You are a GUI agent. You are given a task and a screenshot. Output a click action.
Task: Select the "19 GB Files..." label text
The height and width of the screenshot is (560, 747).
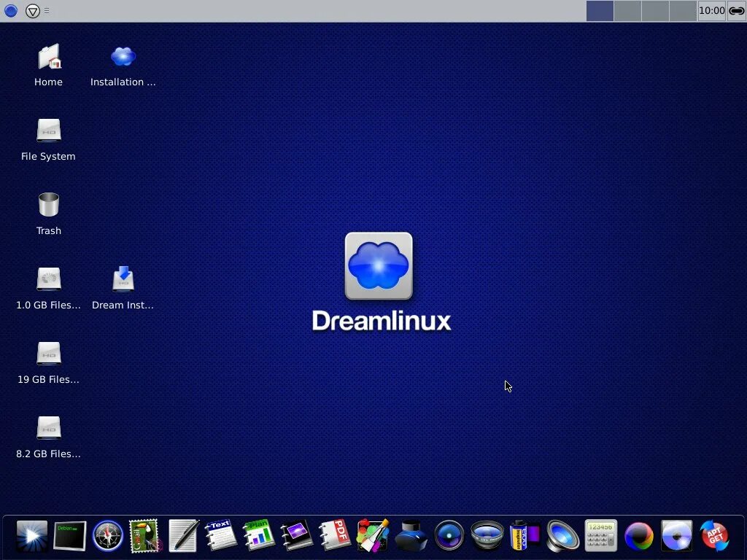[49, 379]
